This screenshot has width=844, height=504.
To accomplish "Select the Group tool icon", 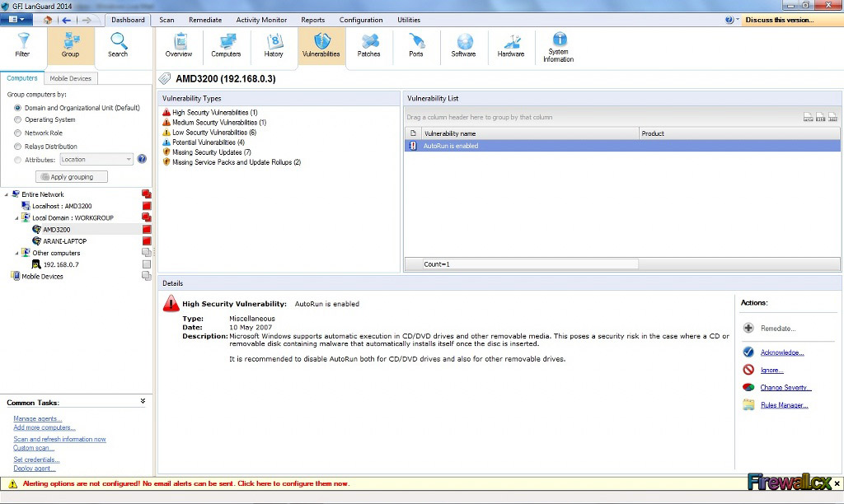I will coord(71,41).
